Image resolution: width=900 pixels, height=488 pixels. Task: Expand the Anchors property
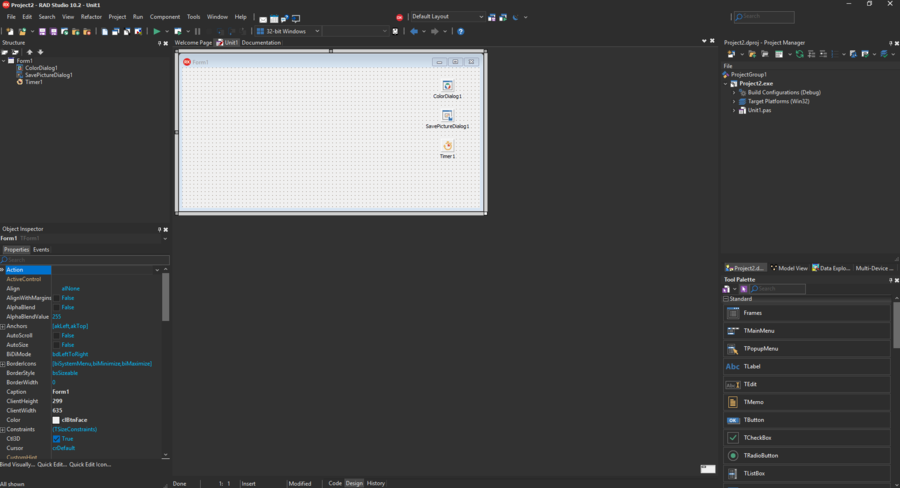(x=3, y=326)
